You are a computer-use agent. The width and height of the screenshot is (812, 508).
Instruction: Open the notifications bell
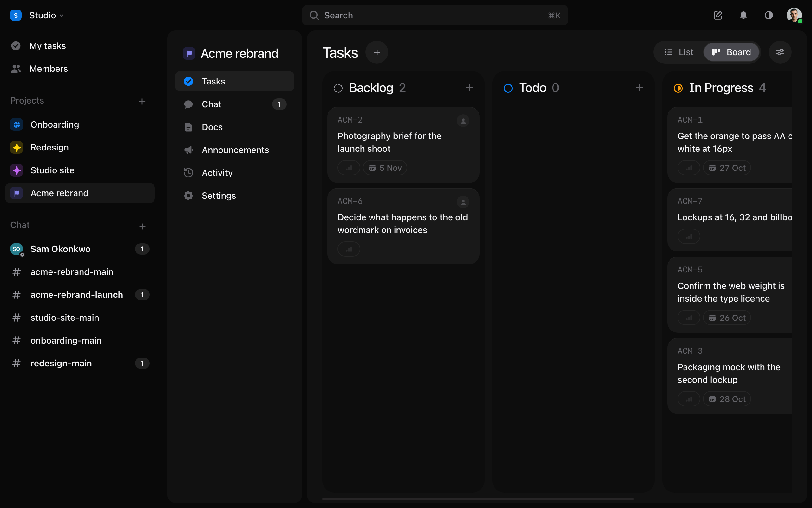[743, 15]
